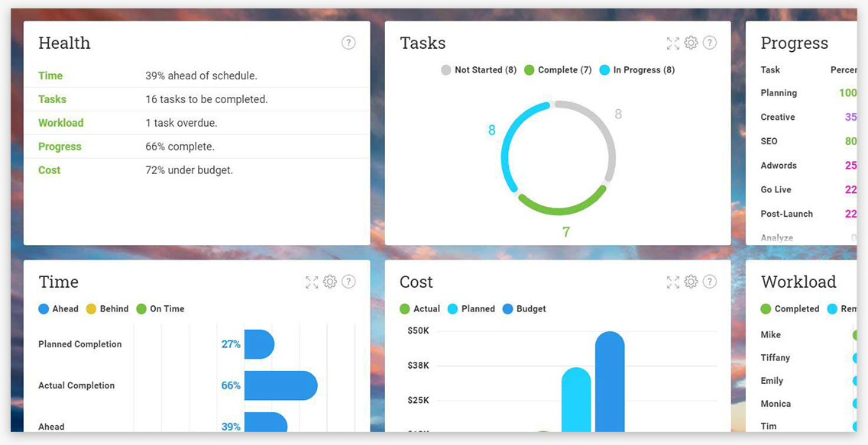Toggle the On Time legend in Time
This screenshot has width=868, height=445.
point(160,308)
